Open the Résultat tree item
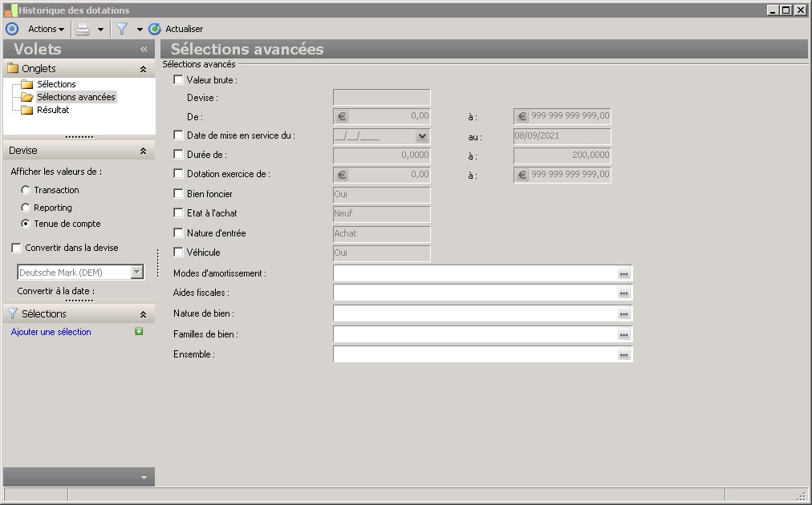Screen dimensions: 812x505 point(53,110)
